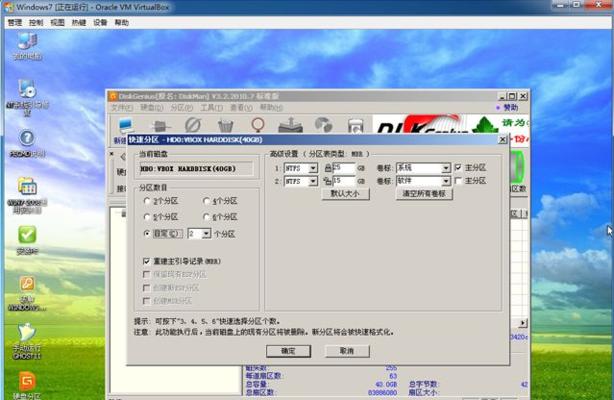Open DiskGenius 帮助(H) menu

coord(271,107)
